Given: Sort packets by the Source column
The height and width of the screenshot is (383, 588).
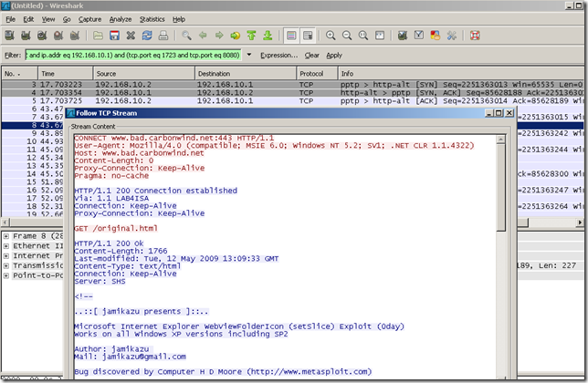Looking at the screenshot, I should 144,73.
